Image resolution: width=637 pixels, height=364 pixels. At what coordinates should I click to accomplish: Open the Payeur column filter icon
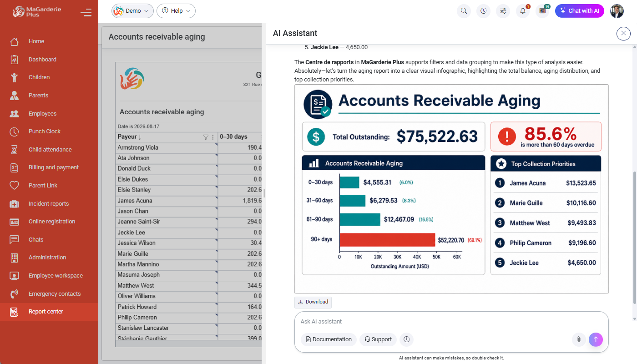(206, 137)
